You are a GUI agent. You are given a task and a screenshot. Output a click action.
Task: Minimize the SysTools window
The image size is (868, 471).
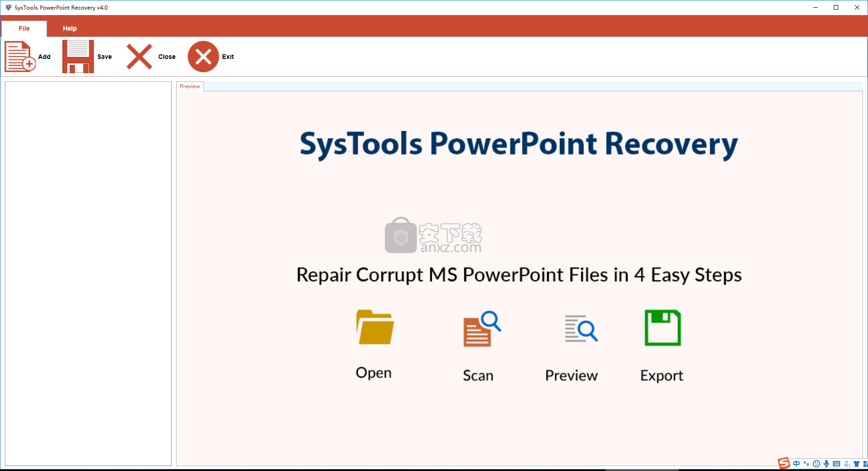coord(816,7)
